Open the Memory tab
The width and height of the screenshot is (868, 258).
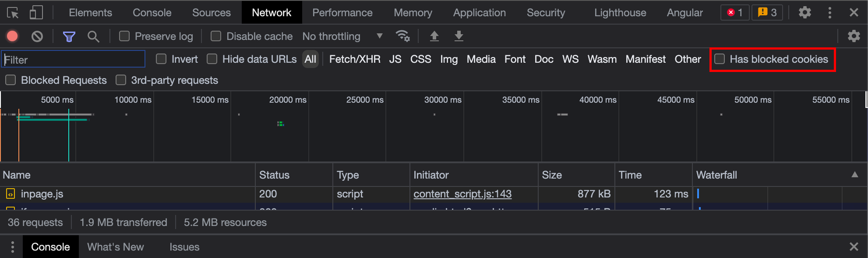click(413, 13)
